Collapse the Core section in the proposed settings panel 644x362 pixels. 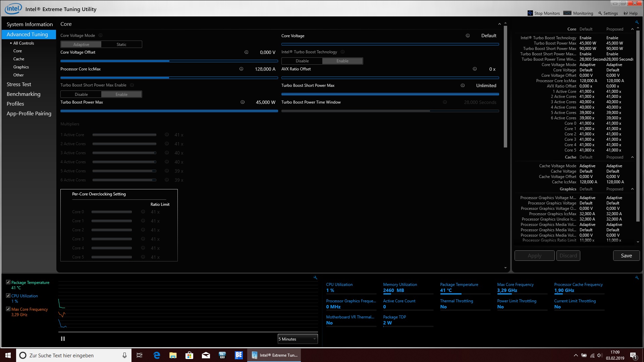(633, 29)
